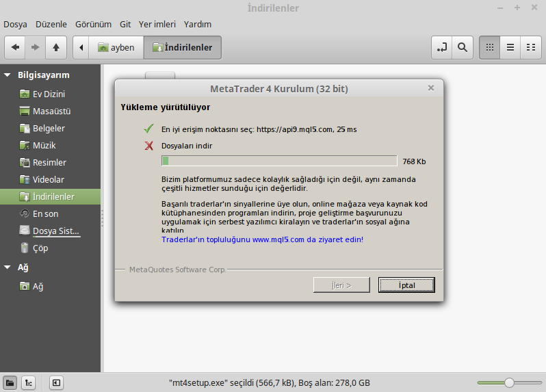
Task: Switch to list view
Action: click(x=510, y=47)
